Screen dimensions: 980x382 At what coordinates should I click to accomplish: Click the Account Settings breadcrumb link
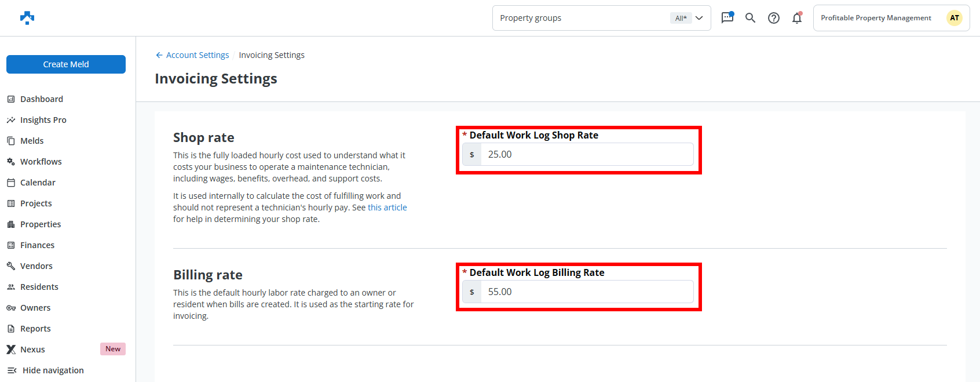198,55
